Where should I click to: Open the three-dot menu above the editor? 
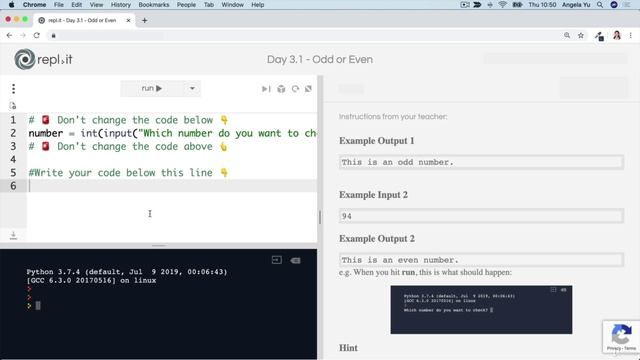[13, 89]
